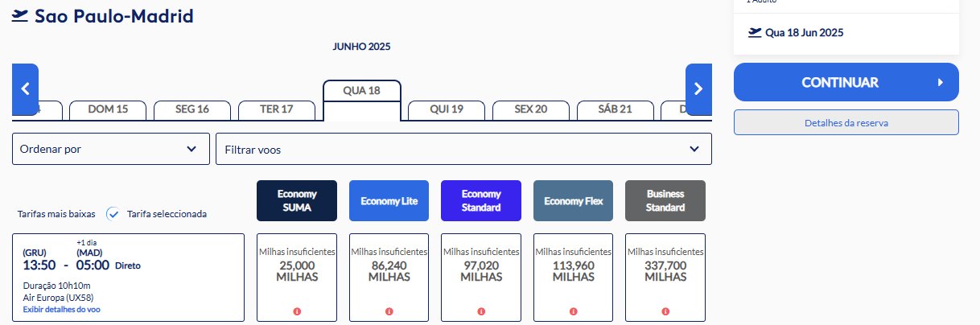
Task: Choose the 113,960 milhas fare cell
Action: click(574, 278)
